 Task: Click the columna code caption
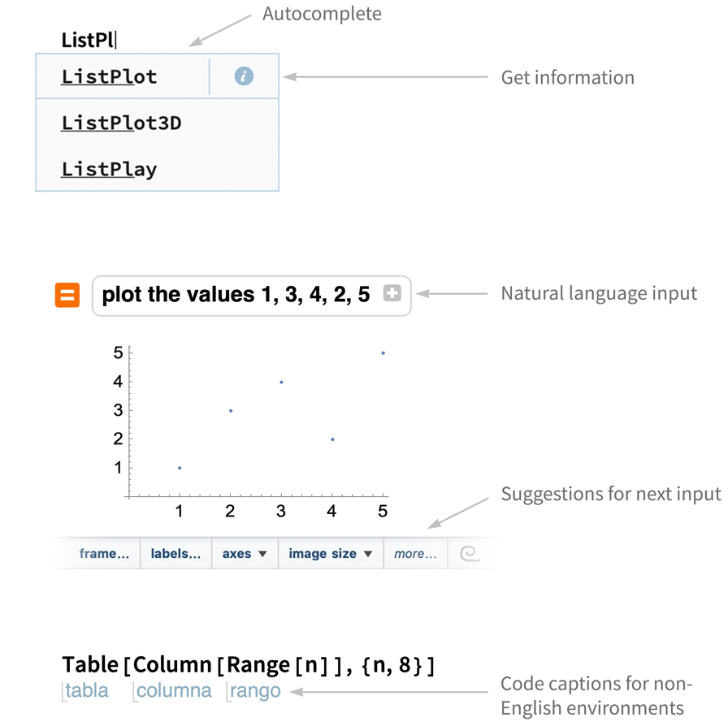point(173,691)
